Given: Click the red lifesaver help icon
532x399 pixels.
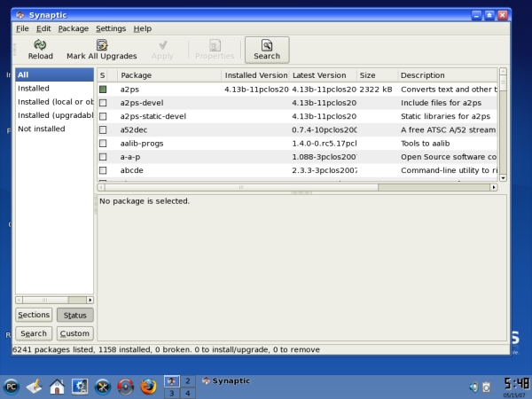Looking at the screenshot, I should 126,387.
